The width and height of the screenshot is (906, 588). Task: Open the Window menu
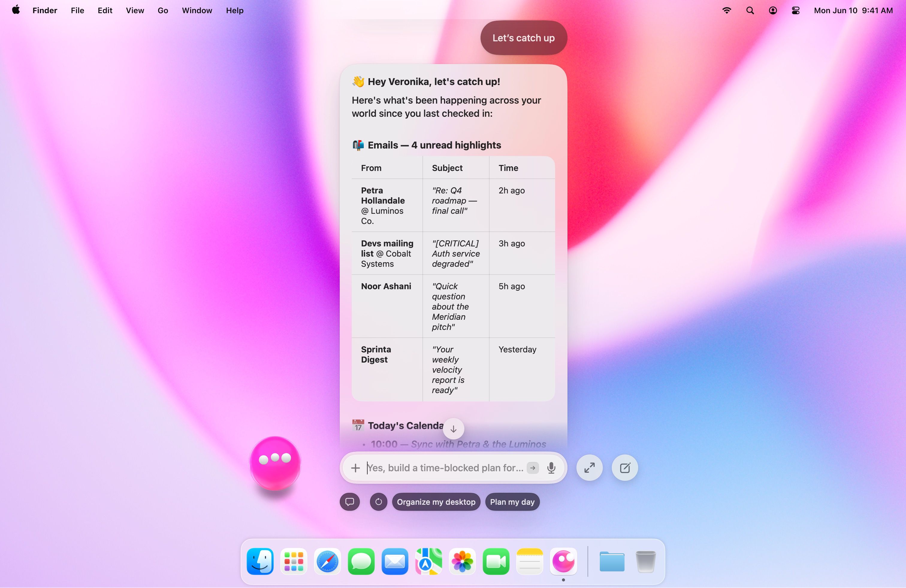coord(197,11)
